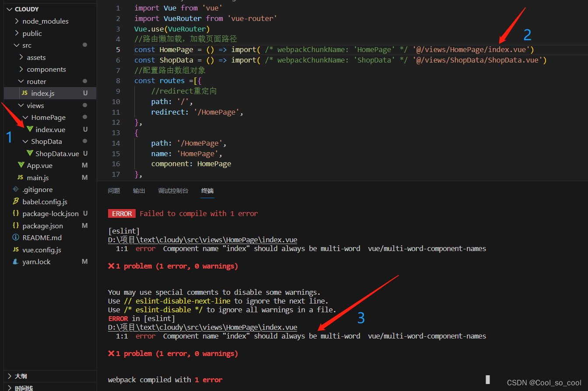Image resolution: width=588 pixels, height=391 pixels.
Task: Expand the node_modules folder
Action: 17,21
